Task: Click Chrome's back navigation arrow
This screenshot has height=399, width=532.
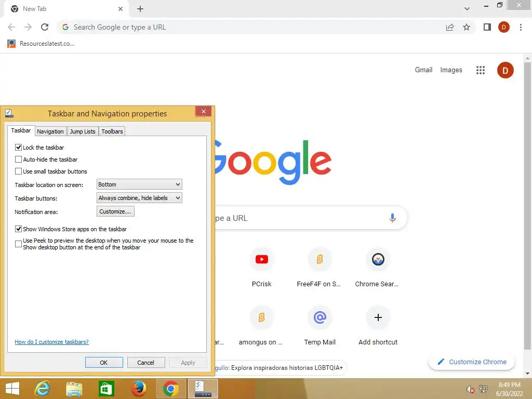Action: (11, 27)
